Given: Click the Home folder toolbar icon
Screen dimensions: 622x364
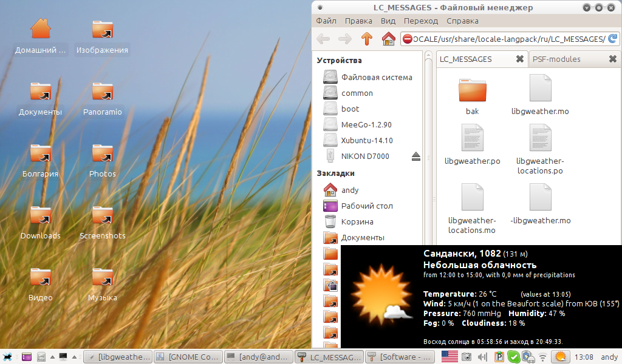Looking at the screenshot, I should [388, 39].
